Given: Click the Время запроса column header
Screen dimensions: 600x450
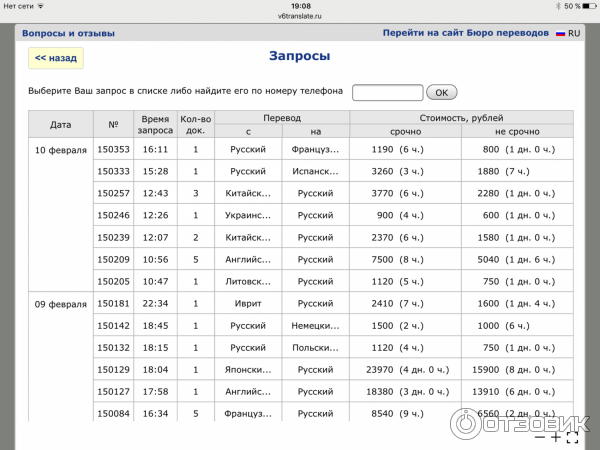Looking at the screenshot, I should 155,124.
